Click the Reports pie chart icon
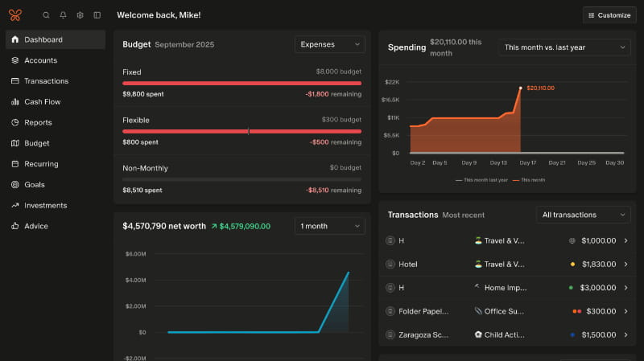 click(x=15, y=122)
